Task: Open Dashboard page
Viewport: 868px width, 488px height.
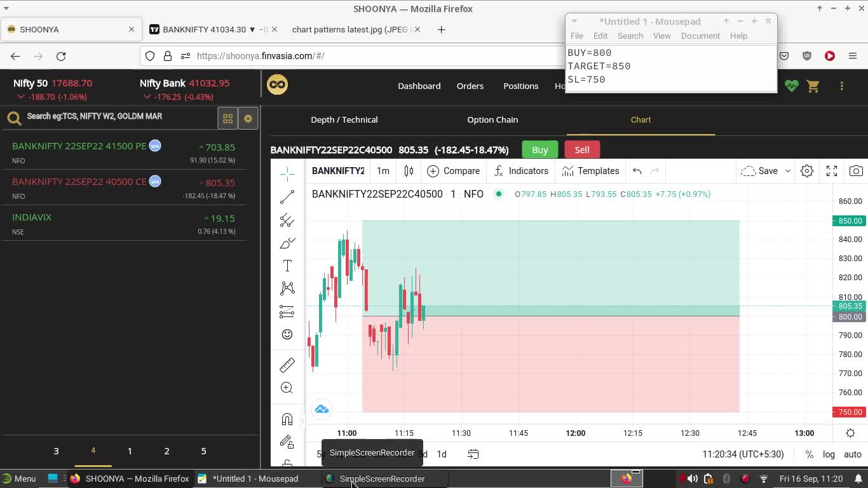Action: click(x=419, y=86)
